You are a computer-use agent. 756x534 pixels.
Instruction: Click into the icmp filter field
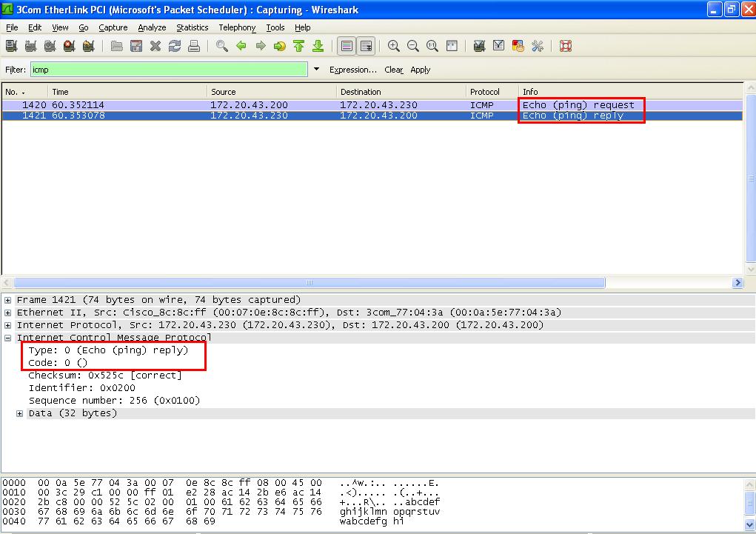click(x=169, y=70)
